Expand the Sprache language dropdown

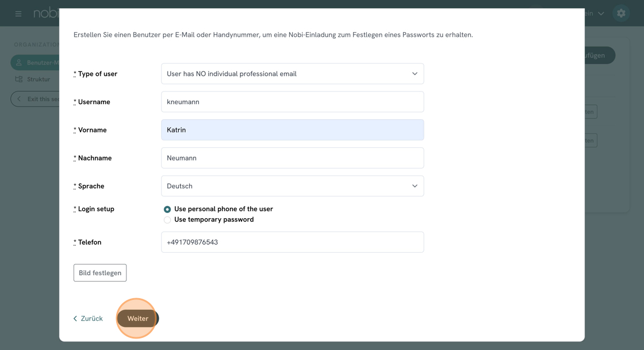tap(292, 186)
